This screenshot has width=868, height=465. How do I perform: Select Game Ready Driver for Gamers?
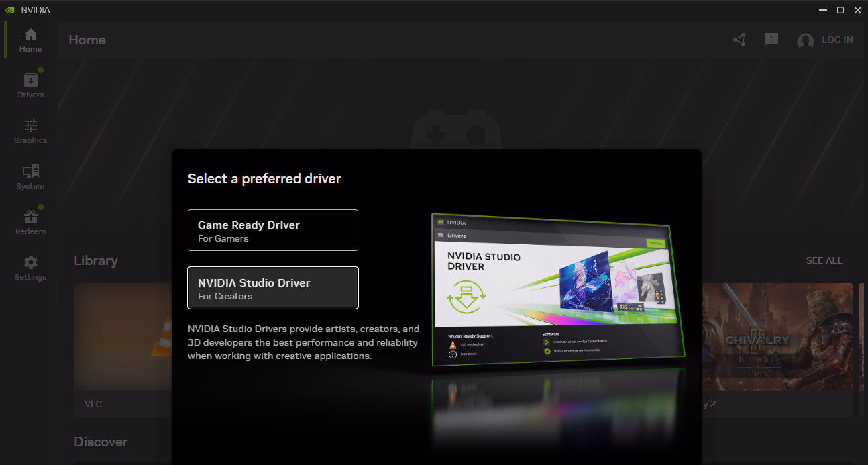pos(273,230)
